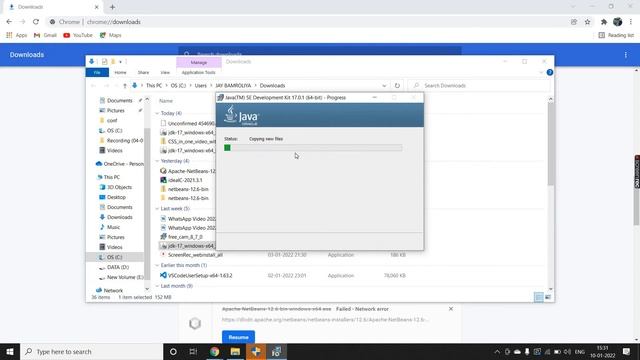Image resolution: width=640 pixels, height=360 pixels.
Task: Select ideaIC-2021.3.1 file
Action: 181,180
